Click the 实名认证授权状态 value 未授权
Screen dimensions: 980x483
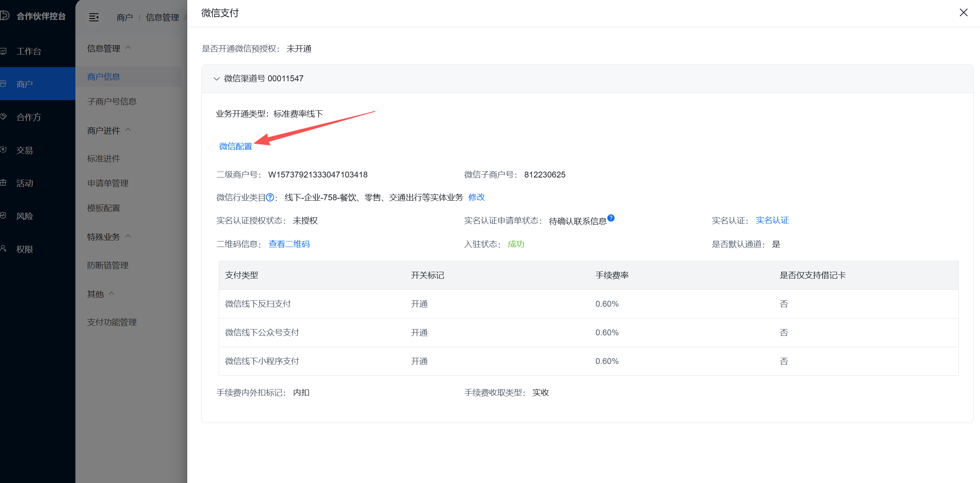(x=305, y=220)
